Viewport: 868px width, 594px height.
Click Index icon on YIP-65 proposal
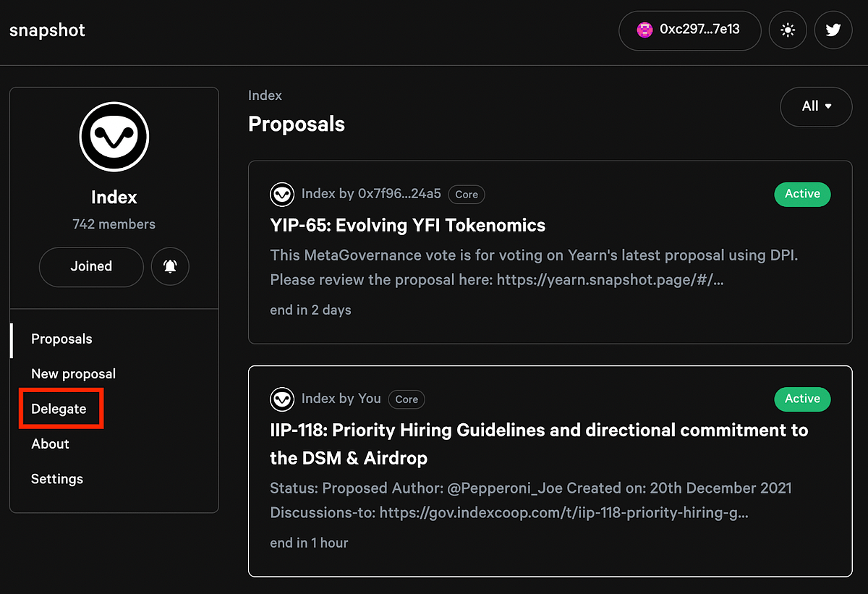282,194
